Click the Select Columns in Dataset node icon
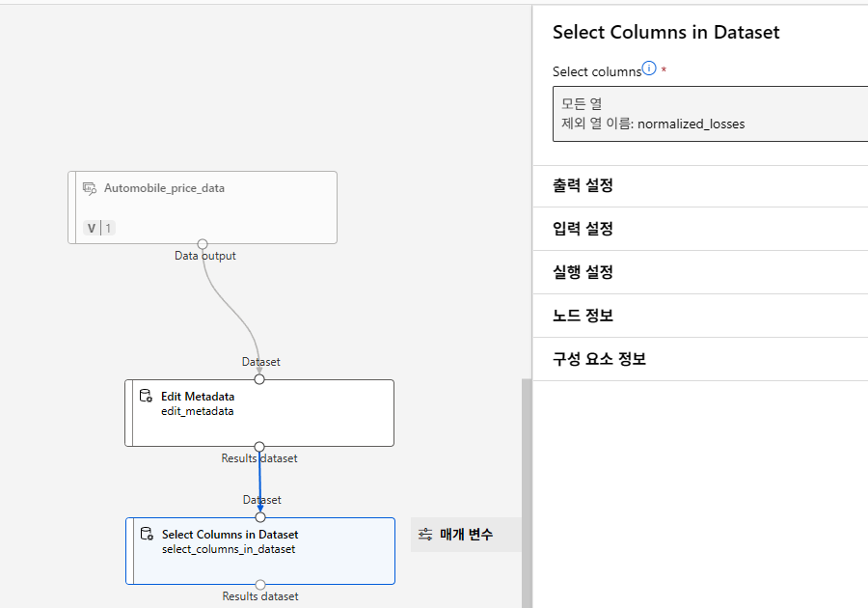Image resolution: width=868 pixels, height=608 pixels. (x=148, y=534)
